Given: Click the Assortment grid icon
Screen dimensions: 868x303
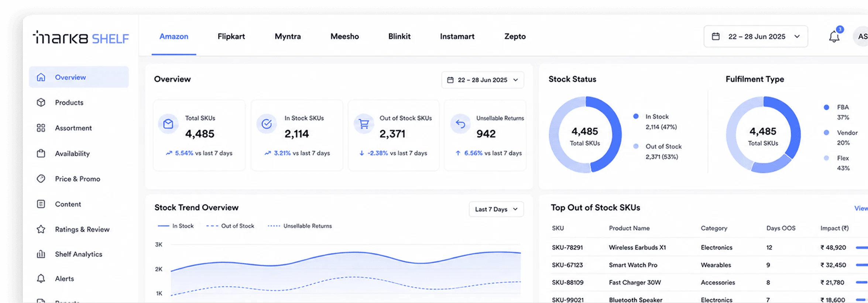Looking at the screenshot, I should click(x=41, y=128).
